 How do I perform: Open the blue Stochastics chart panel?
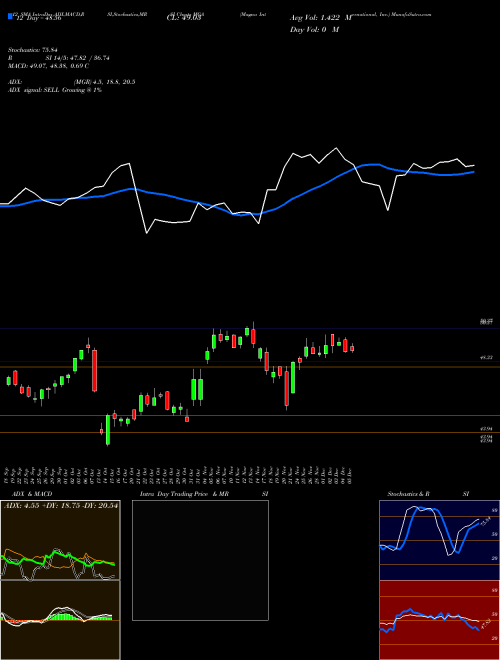pos(439,540)
